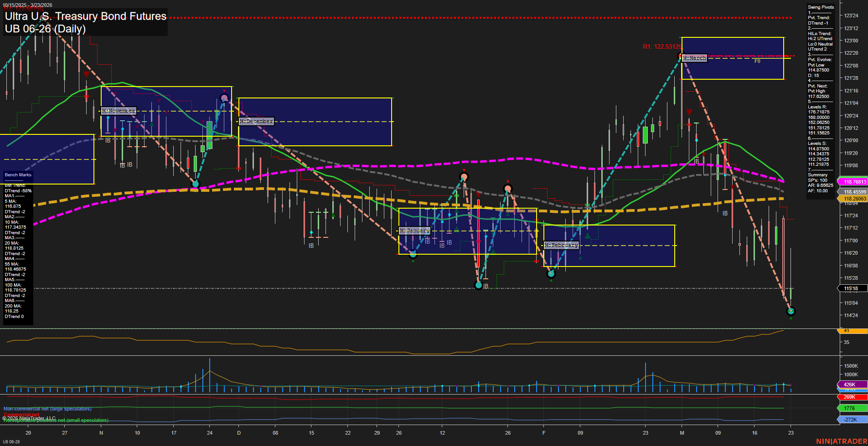This screenshot has height=446, width=868.
Task: Click the F0 label inside the M:March box
Action: (x=757, y=61)
